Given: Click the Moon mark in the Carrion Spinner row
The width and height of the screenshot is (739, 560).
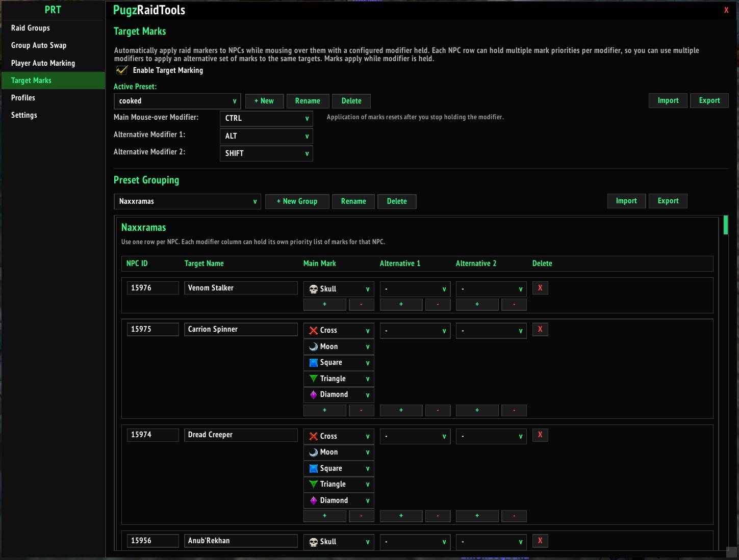Looking at the screenshot, I should (339, 346).
